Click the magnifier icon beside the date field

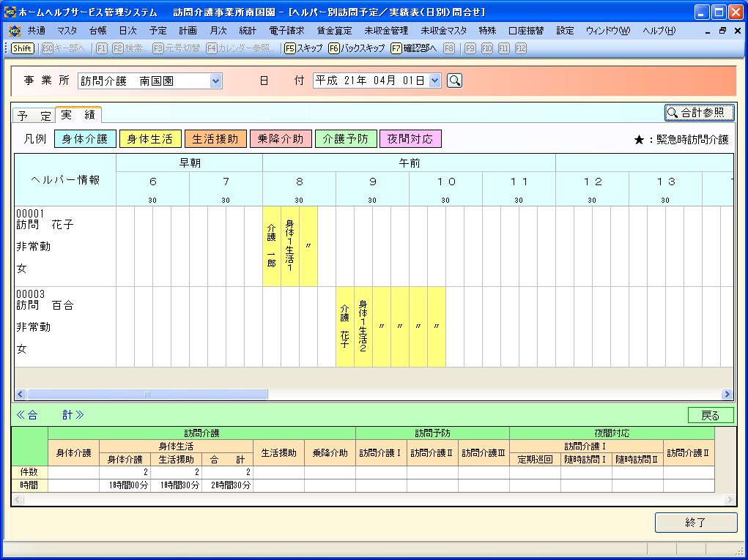pos(454,81)
